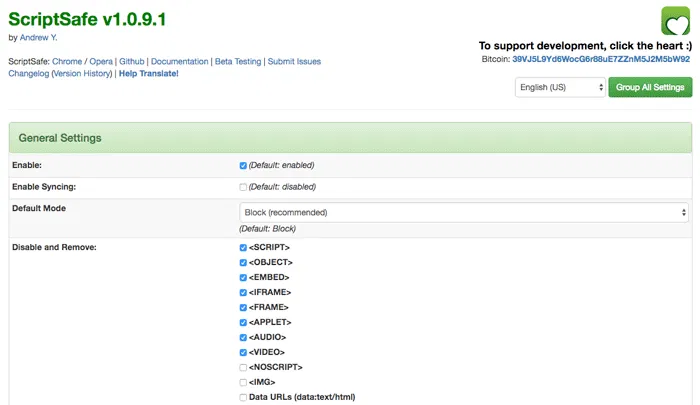Open the Help Translate! link
Image resolution: width=700 pixels, height=405 pixels.
[x=149, y=74]
